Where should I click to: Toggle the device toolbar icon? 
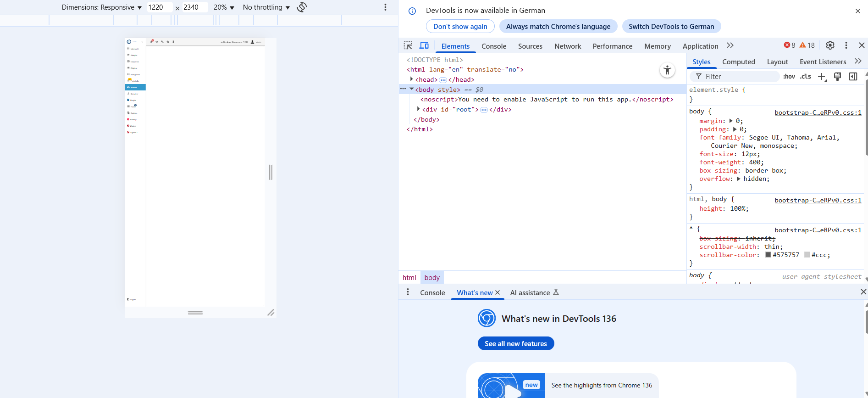click(x=424, y=45)
